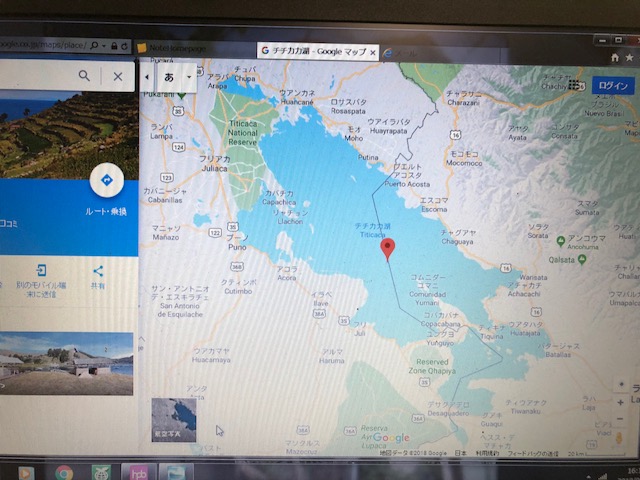This screenshot has width=640, height=480.
Task: Click the Google Maps search magnifier icon
Action: coord(84,76)
